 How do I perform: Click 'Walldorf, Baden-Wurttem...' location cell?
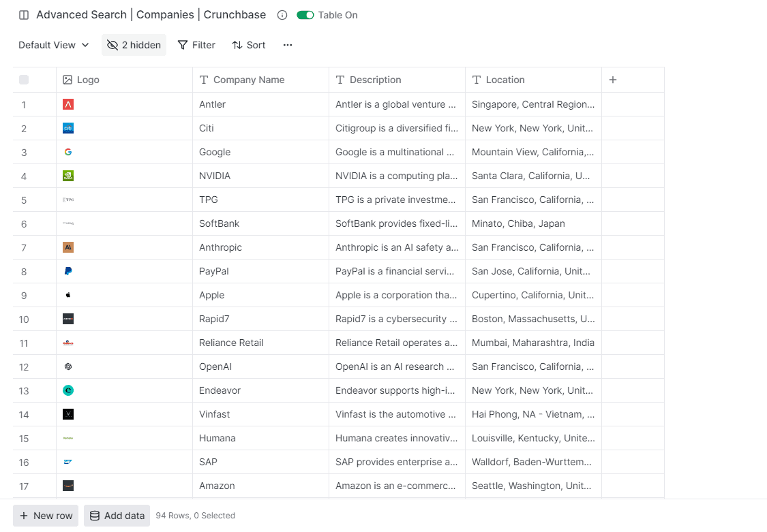pos(533,462)
